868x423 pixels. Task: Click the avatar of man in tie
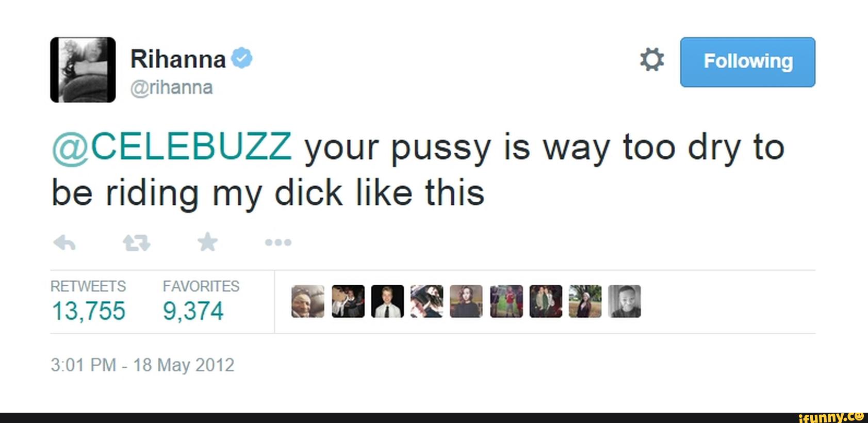(x=387, y=301)
